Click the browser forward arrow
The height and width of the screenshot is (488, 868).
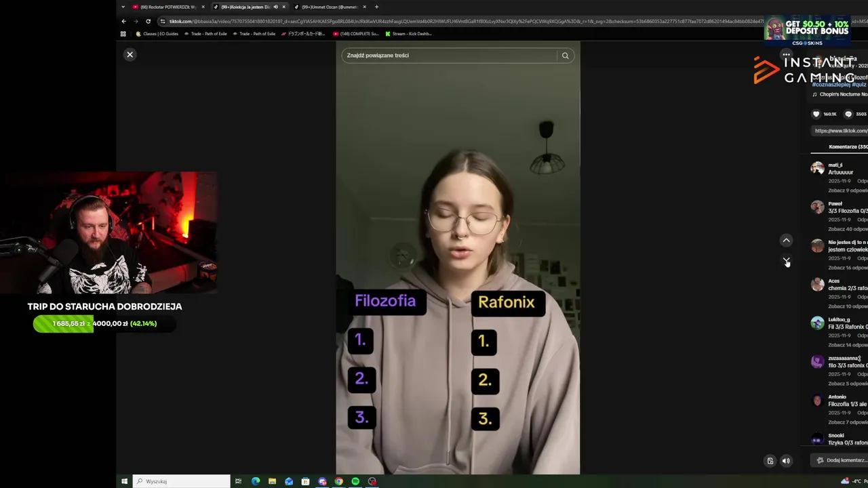[x=136, y=21]
